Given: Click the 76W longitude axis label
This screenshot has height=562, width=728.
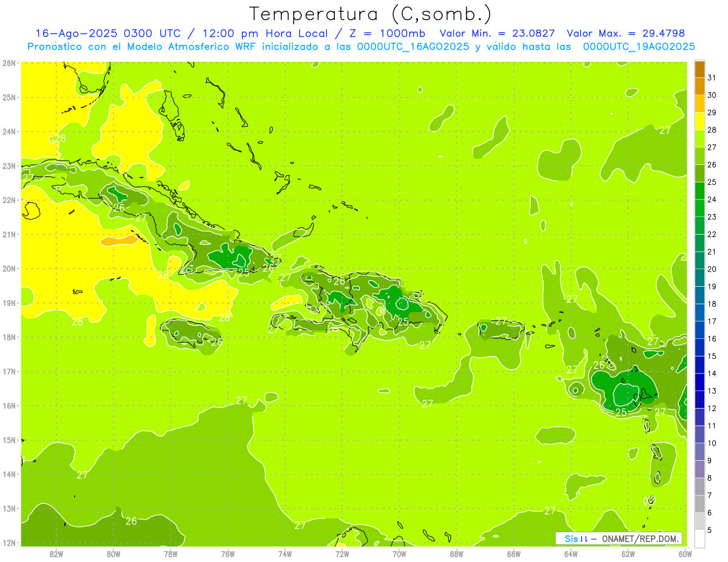Looking at the screenshot, I should pos(227,554).
